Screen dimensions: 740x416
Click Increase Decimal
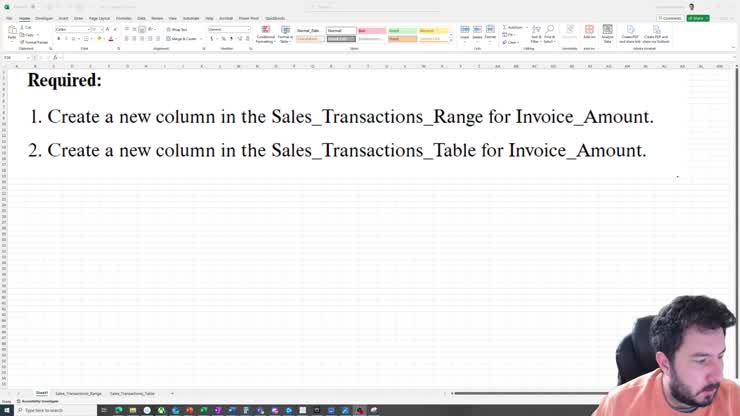pyautogui.click(x=240, y=39)
